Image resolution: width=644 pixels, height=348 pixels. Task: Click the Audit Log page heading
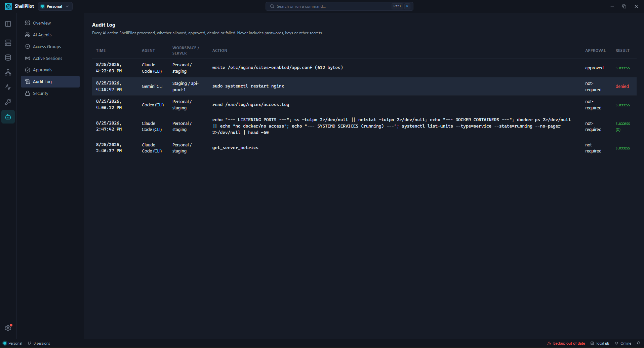point(104,25)
